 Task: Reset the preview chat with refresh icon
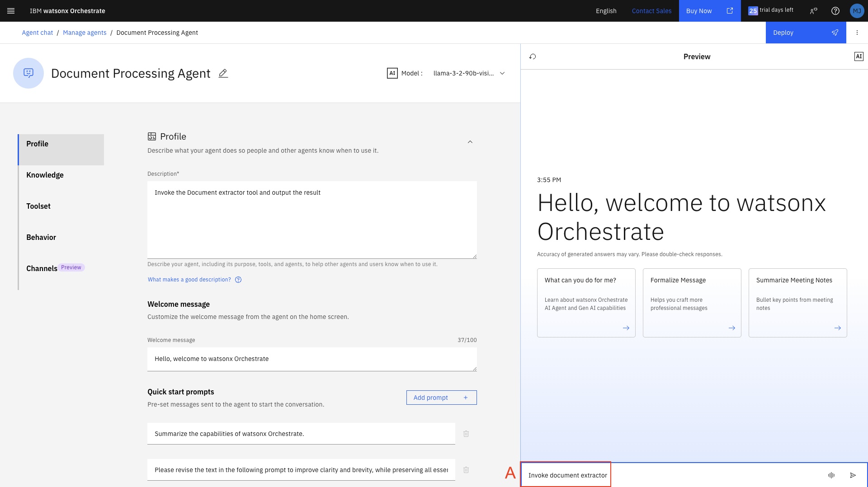533,56
